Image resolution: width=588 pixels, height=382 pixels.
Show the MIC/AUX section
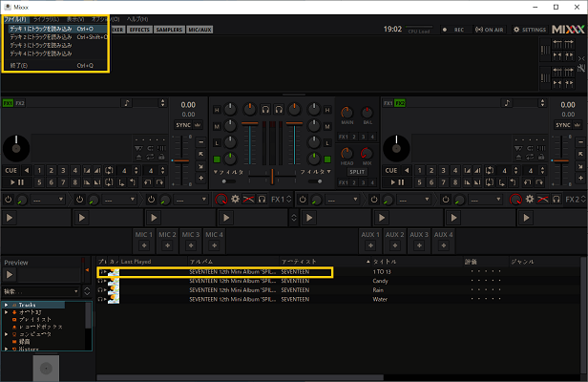tap(199, 30)
